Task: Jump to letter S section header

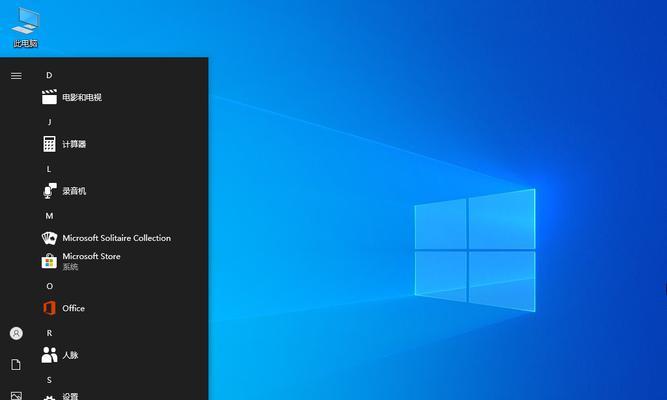Action: 49,380
